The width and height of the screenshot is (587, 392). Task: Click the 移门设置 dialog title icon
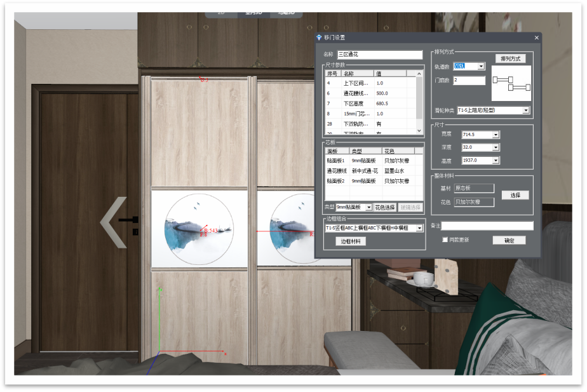[x=319, y=37]
